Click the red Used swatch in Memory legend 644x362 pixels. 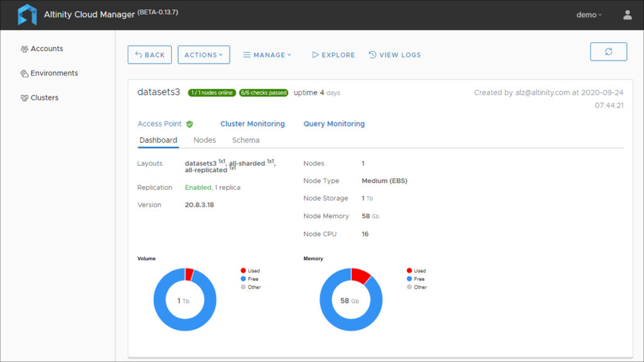pos(409,270)
